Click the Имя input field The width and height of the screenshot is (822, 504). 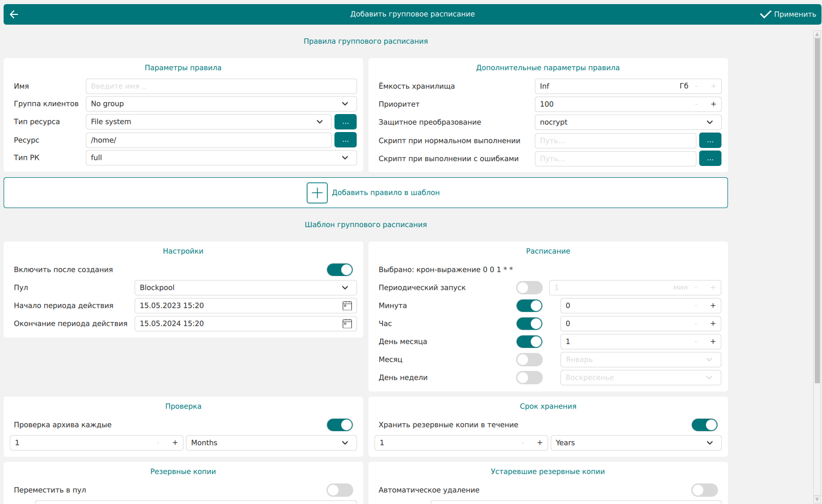221,86
